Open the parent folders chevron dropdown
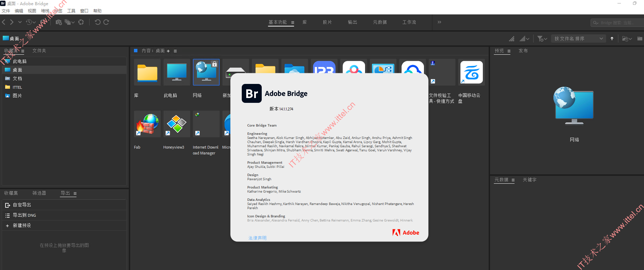Viewport: 644px width, 270px height. (x=20, y=22)
